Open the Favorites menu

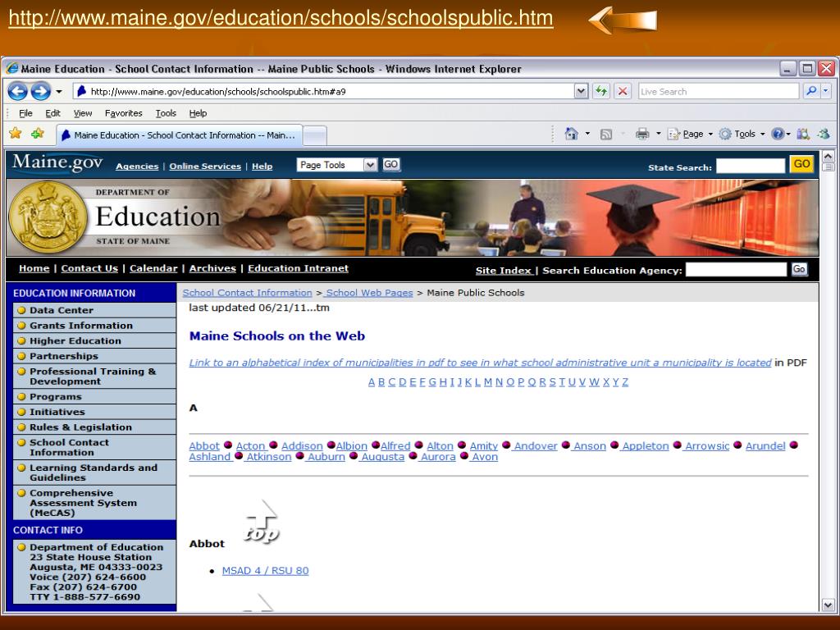tap(123, 113)
